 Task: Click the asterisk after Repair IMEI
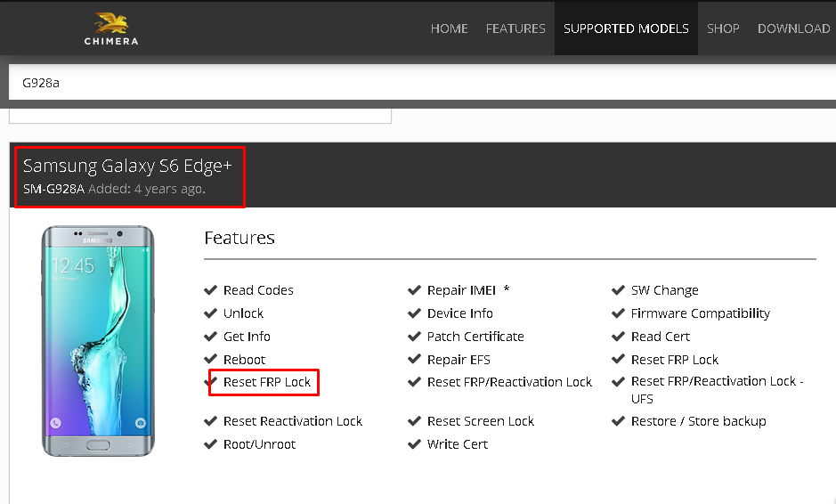pyautogui.click(x=506, y=289)
